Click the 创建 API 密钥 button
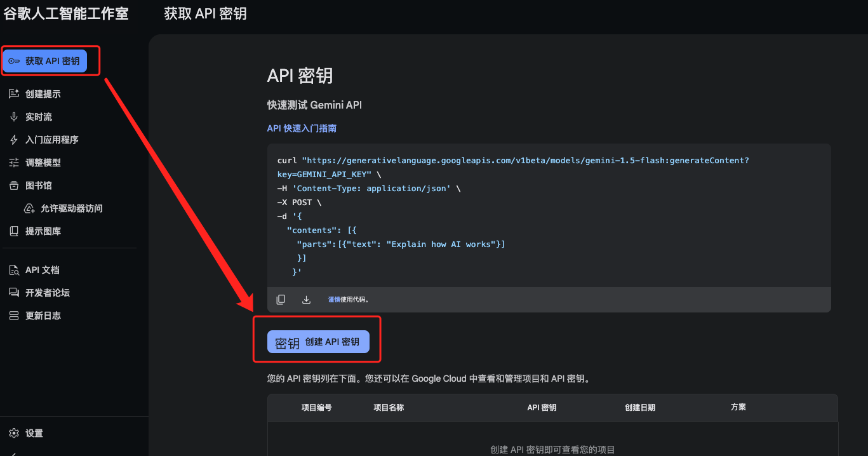 (x=318, y=342)
